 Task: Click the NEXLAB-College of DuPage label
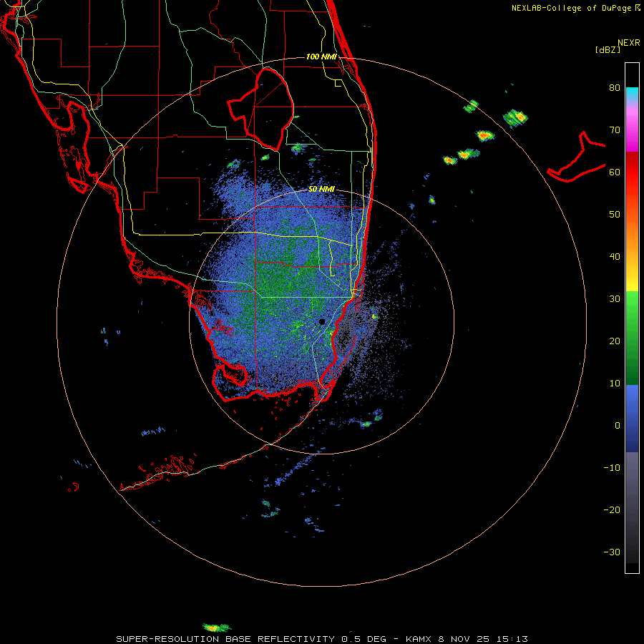pyautogui.click(x=575, y=8)
